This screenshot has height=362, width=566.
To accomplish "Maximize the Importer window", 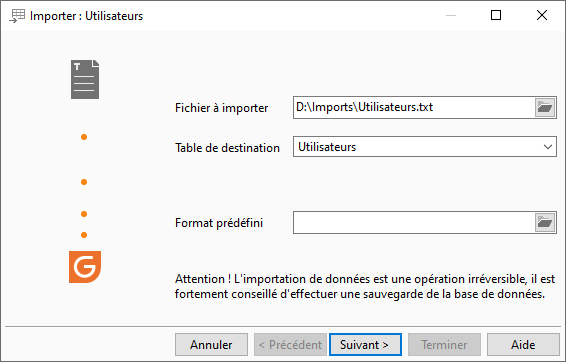I will [496, 15].
